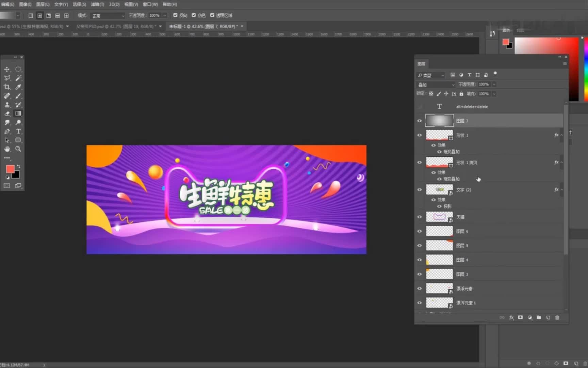
Task: Open the layer blend mode dropdown showing 叠加
Action: [436, 84]
